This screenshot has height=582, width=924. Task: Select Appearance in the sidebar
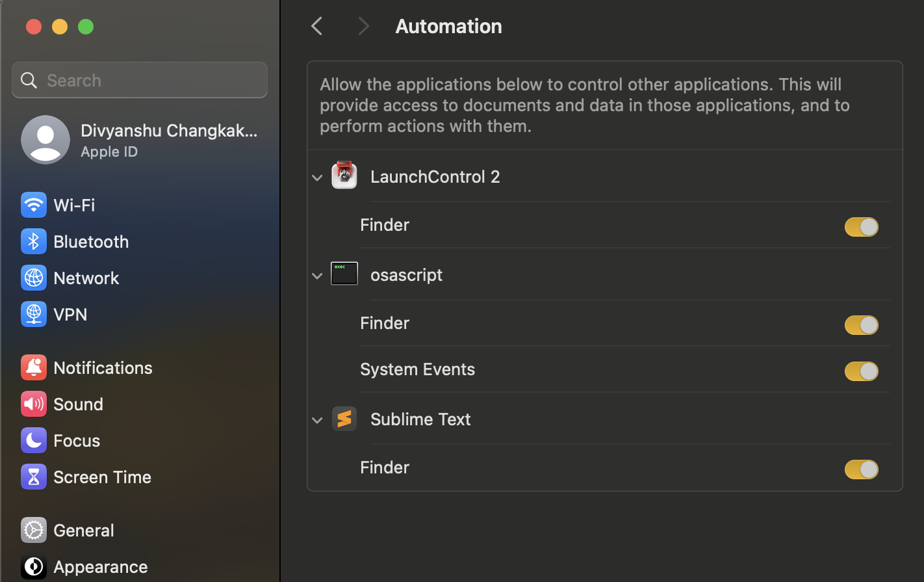(x=101, y=566)
